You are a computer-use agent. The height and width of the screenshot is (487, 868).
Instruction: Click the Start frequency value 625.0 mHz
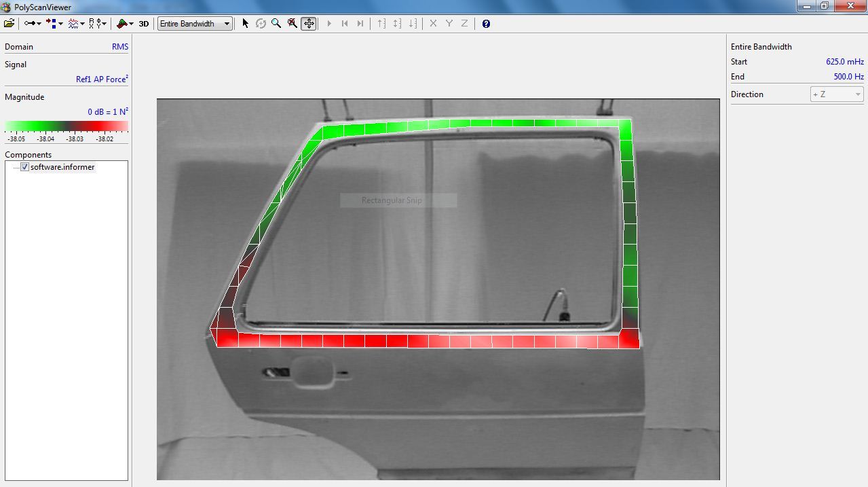(x=844, y=62)
